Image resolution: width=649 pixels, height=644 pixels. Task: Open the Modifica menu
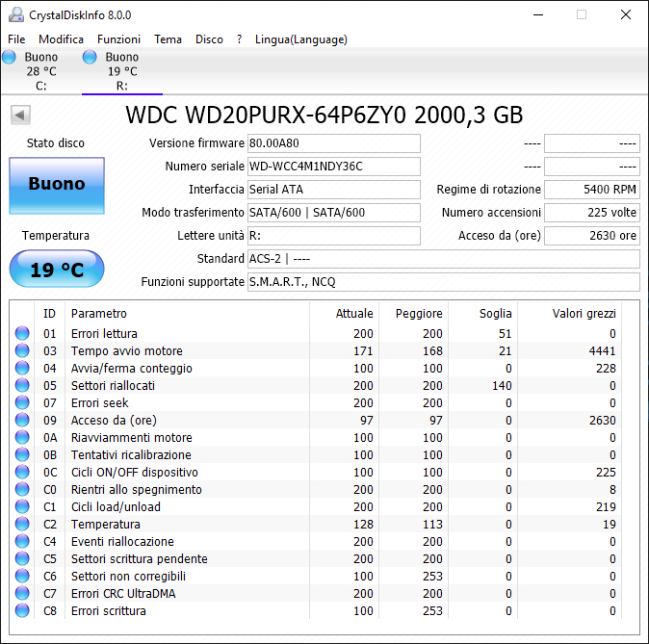click(62, 39)
